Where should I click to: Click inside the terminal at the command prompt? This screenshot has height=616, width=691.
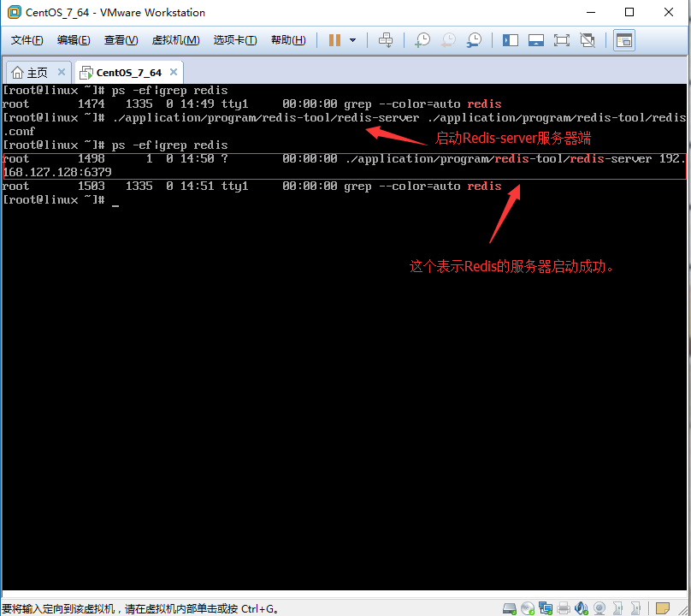[115, 200]
